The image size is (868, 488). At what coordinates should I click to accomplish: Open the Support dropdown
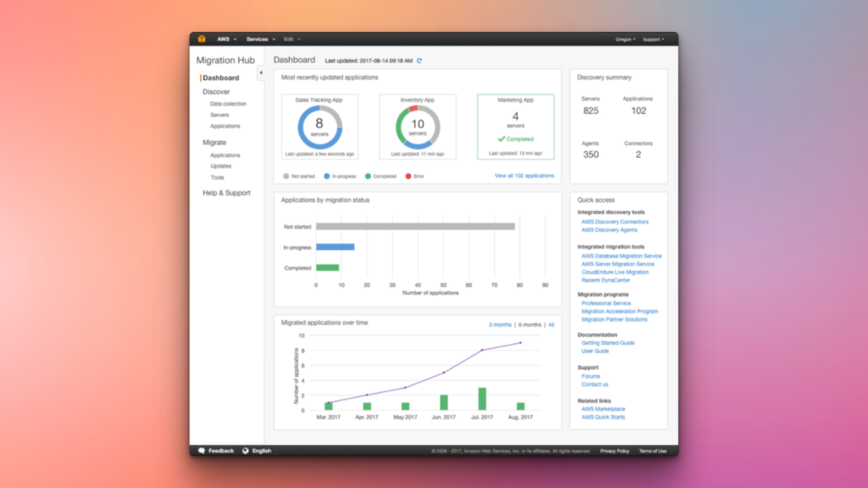[x=653, y=39]
